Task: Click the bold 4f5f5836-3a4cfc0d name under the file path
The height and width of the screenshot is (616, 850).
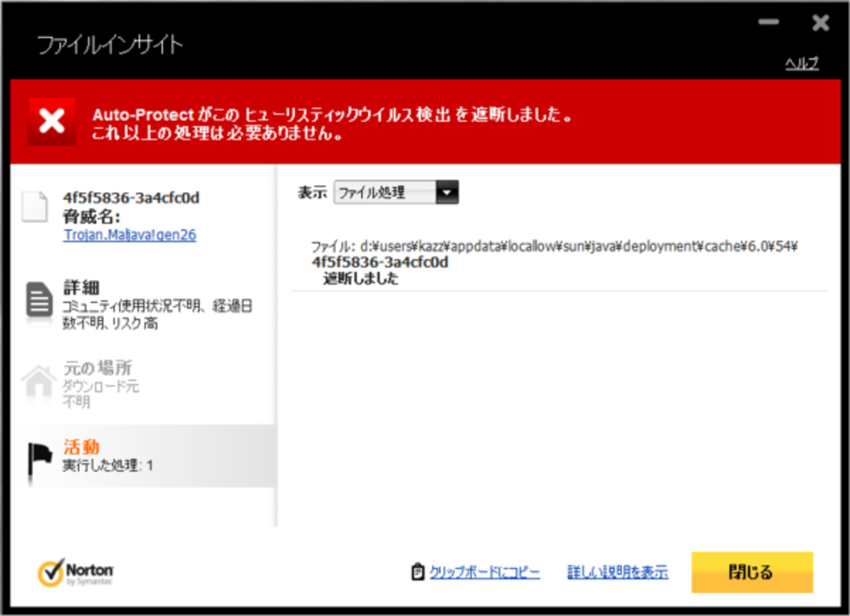Action: [x=380, y=262]
